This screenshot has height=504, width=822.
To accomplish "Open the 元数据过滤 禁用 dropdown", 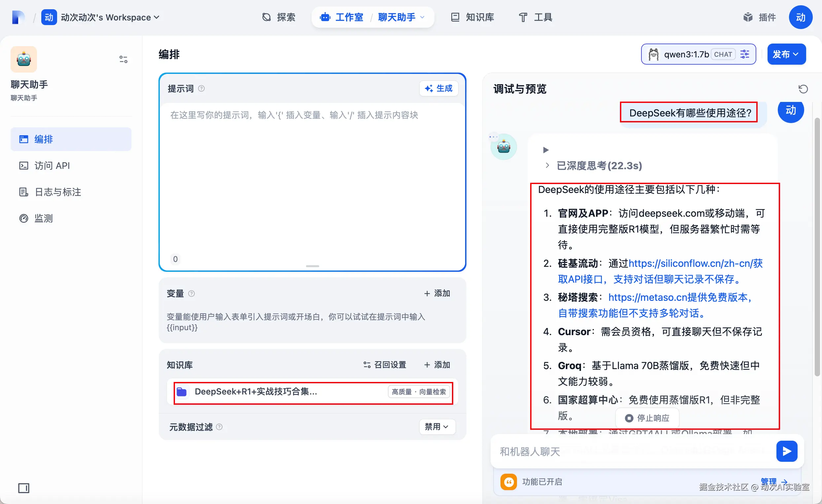I will (437, 427).
